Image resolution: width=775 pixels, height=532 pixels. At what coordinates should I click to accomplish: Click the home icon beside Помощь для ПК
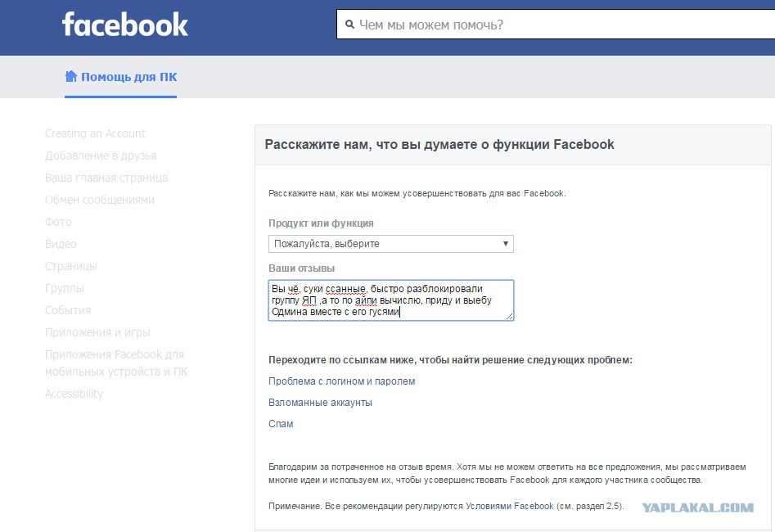pos(71,76)
